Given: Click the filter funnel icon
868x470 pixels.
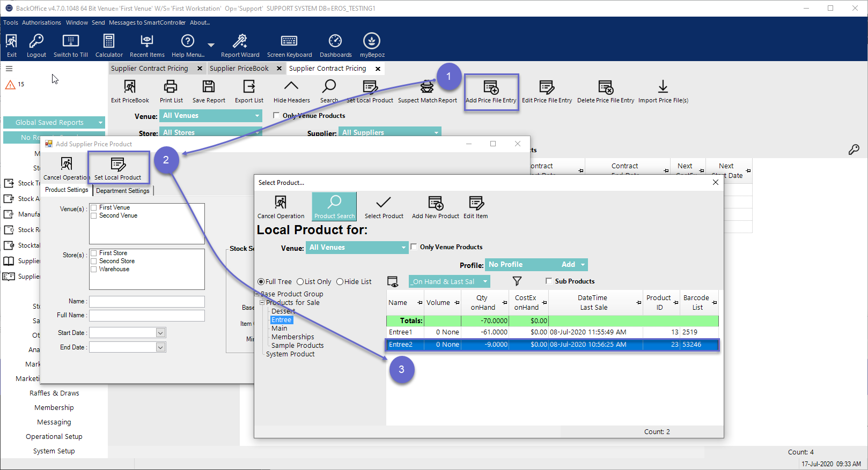Looking at the screenshot, I should 517,281.
